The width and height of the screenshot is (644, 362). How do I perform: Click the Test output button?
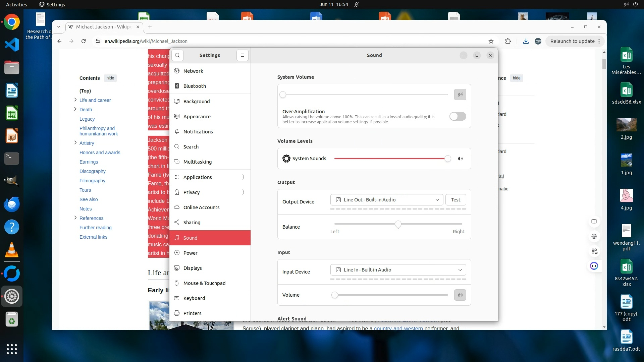point(455,200)
